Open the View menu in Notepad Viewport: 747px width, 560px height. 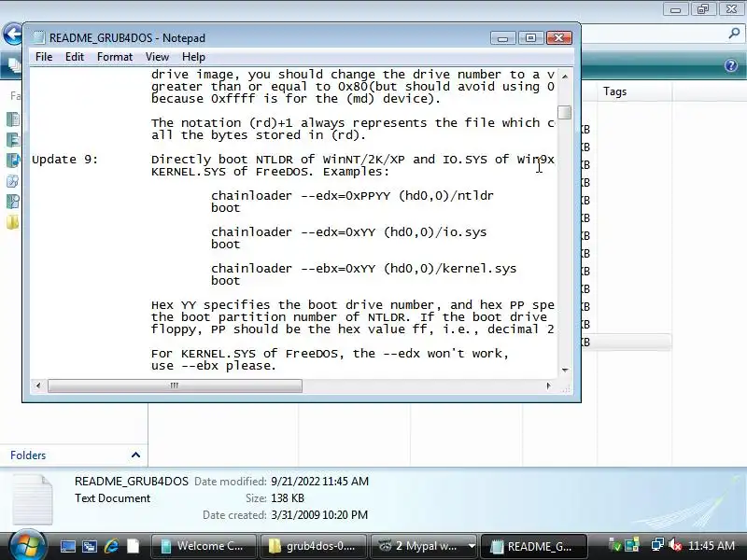[x=157, y=57]
